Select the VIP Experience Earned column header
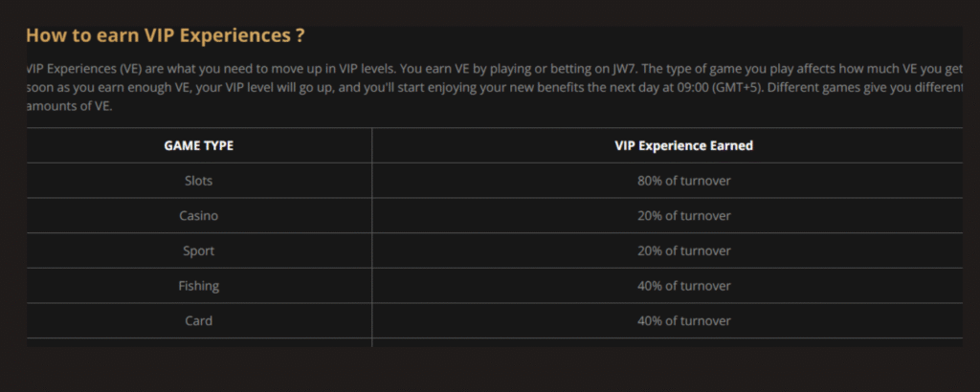 click(683, 145)
